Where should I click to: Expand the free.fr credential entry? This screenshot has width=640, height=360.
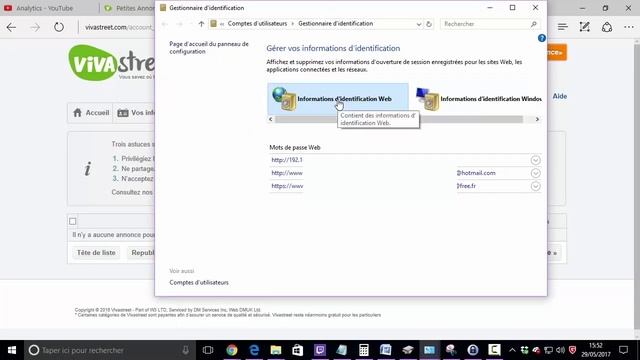(x=536, y=186)
